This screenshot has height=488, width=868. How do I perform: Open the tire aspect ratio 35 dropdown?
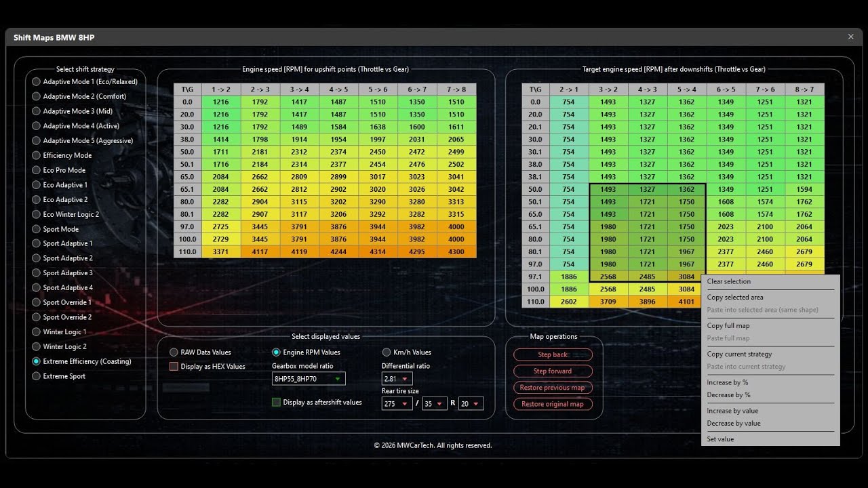434,403
